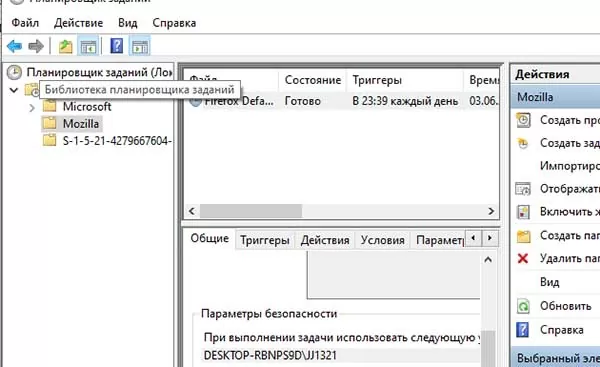Click the Справка question mark icon in Actions

pos(523,329)
